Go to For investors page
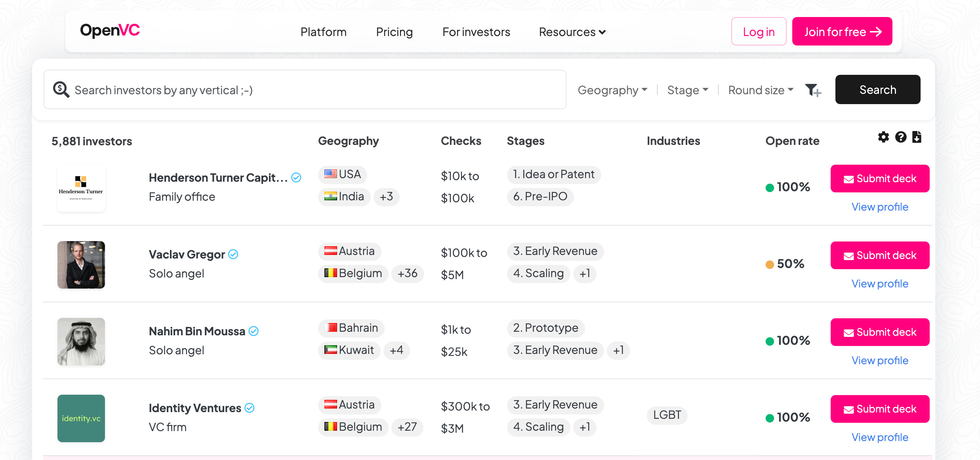Image resolution: width=980 pixels, height=460 pixels. 476,32
